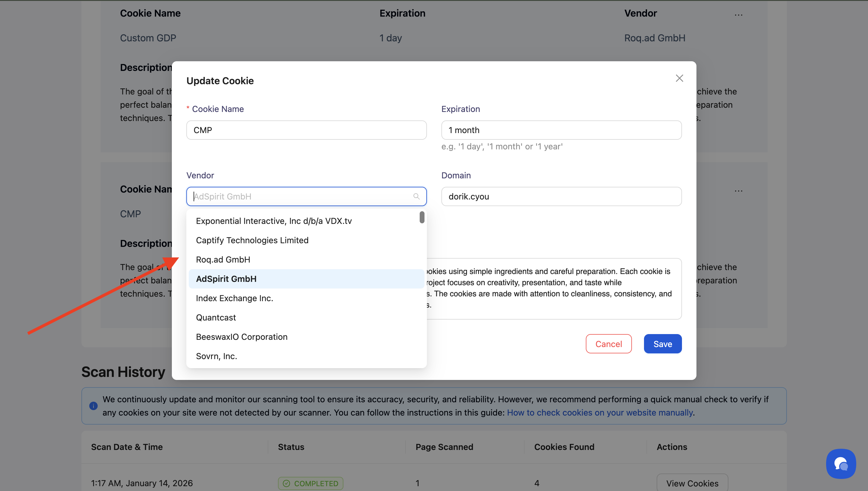The height and width of the screenshot is (491, 868).
Task: Select BeeswaxIO Corporation vendor
Action: tap(241, 336)
